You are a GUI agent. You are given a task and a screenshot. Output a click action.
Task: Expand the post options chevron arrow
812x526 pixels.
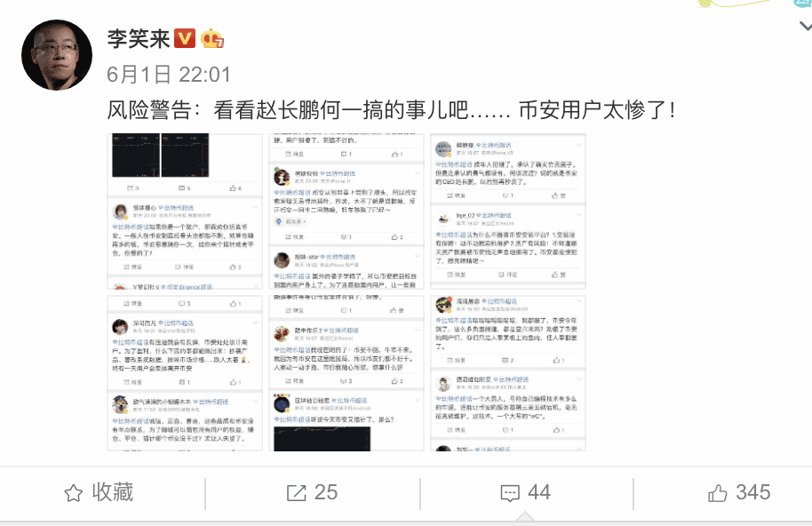pos(806,26)
